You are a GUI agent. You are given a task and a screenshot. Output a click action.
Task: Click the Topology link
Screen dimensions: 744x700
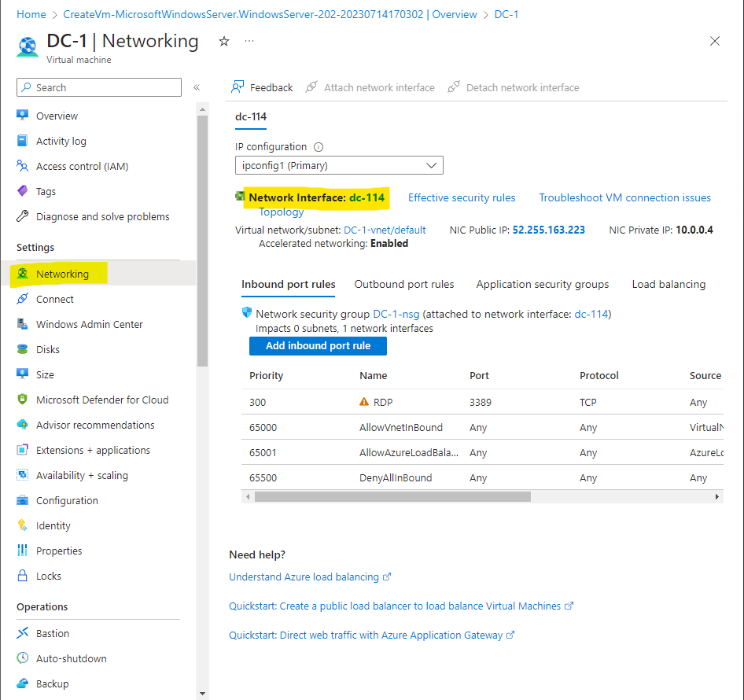click(282, 212)
